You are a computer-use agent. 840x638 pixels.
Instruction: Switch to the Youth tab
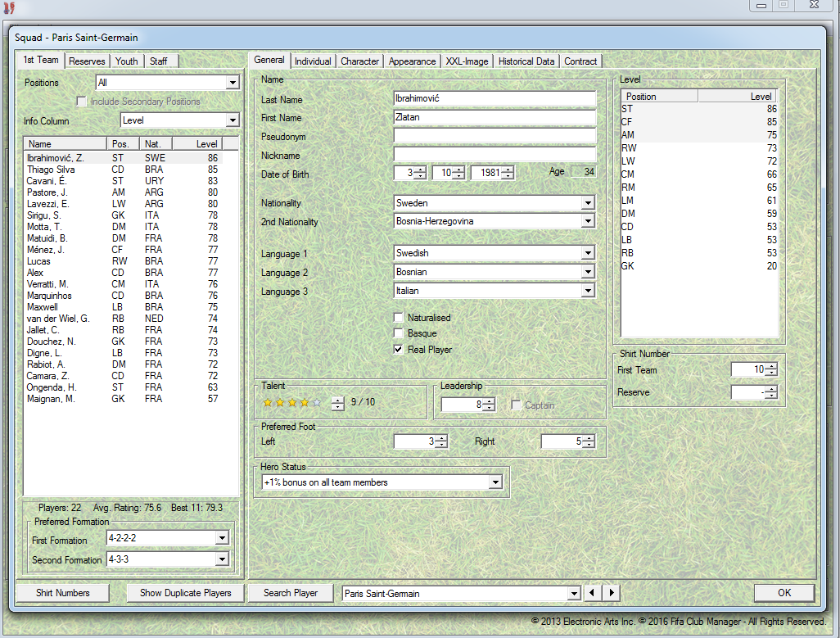pyautogui.click(x=127, y=61)
